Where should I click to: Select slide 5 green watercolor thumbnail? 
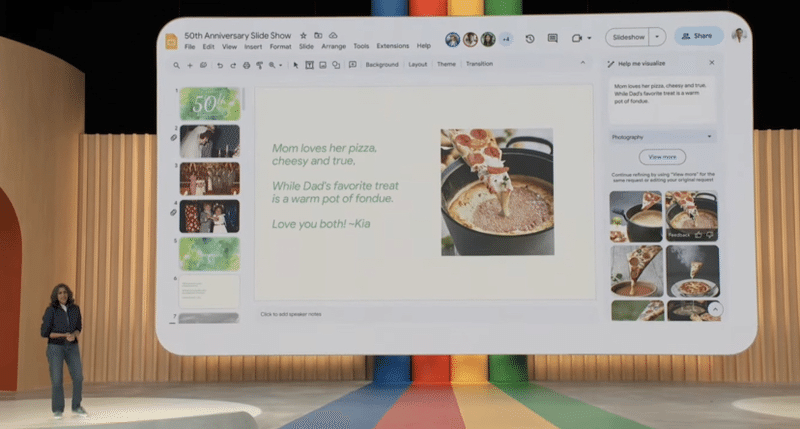tap(210, 254)
